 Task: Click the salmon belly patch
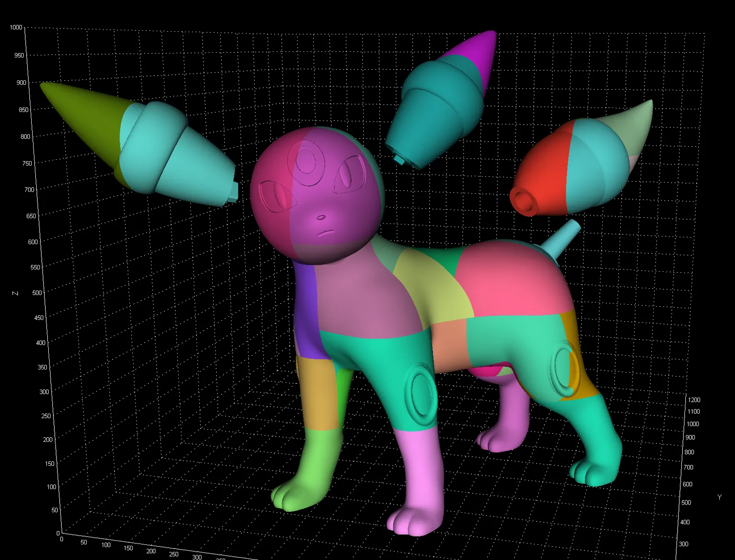[450, 347]
